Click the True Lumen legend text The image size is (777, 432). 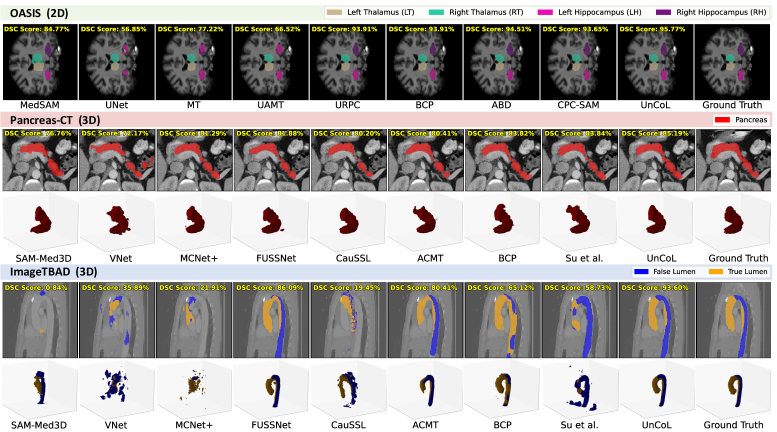click(747, 271)
